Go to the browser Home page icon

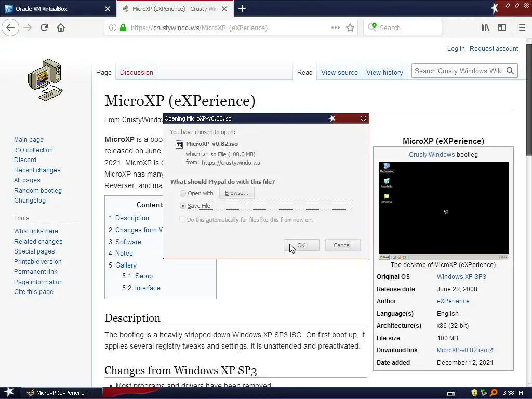[61, 28]
